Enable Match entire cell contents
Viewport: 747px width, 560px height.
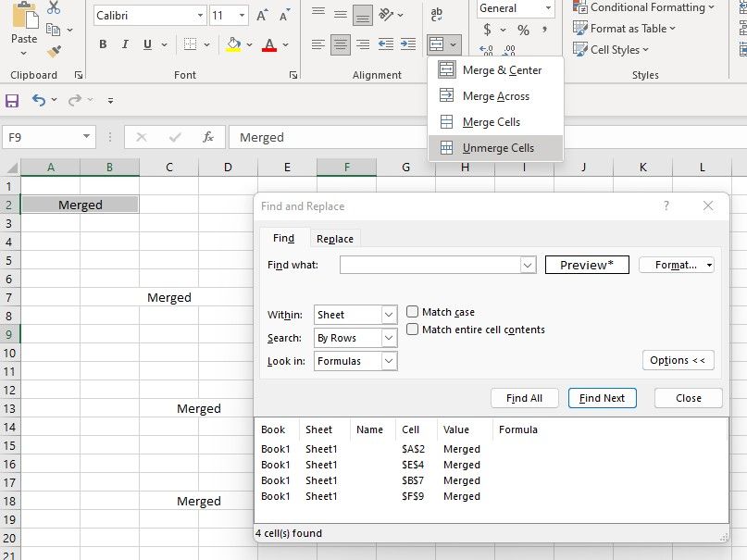tap(412, 329)
